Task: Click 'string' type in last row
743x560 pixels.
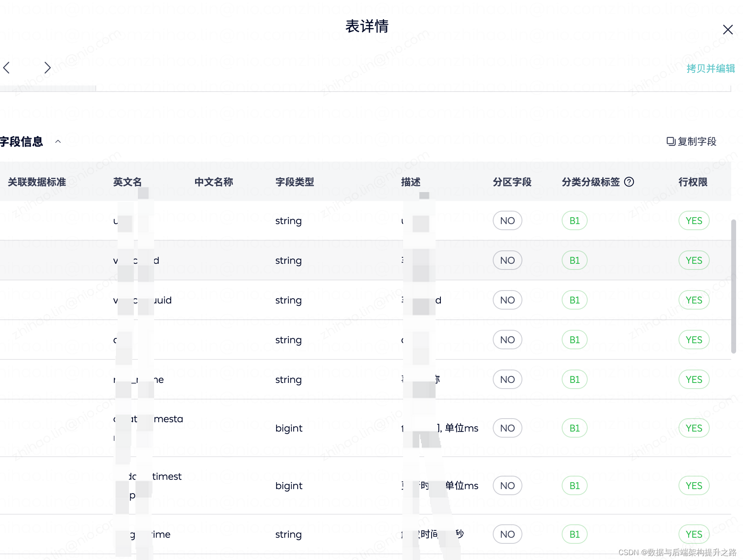Action: point(288,535)
